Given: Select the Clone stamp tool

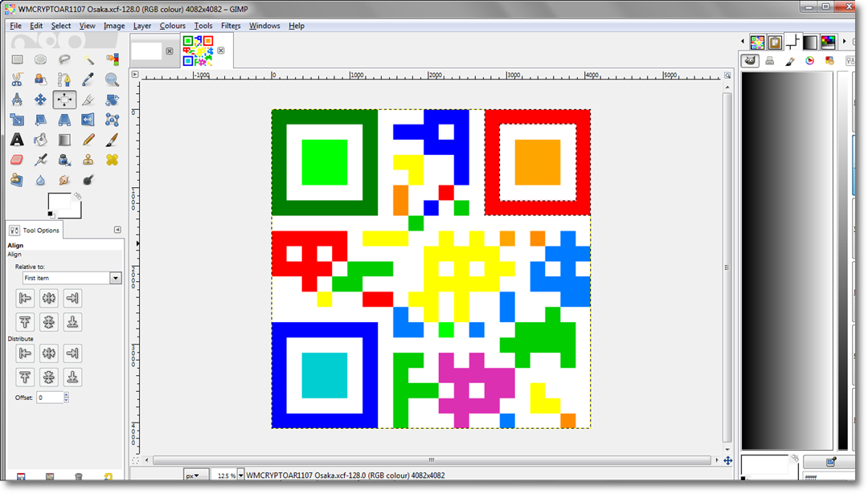Looking at the screenshot, I should pos(88,160).
